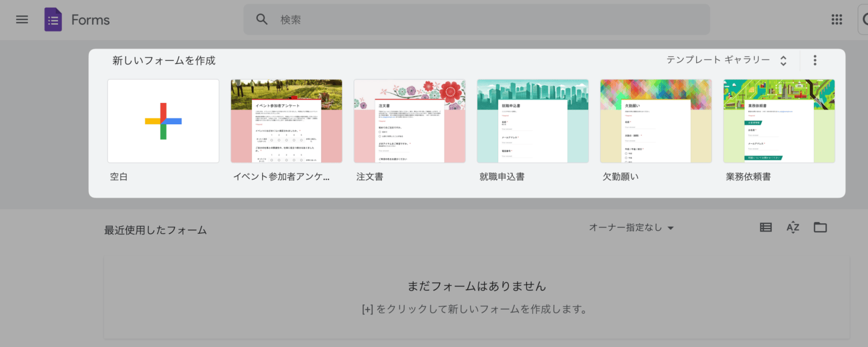Expand the テンプレート ギャラリー gallery

726,60
